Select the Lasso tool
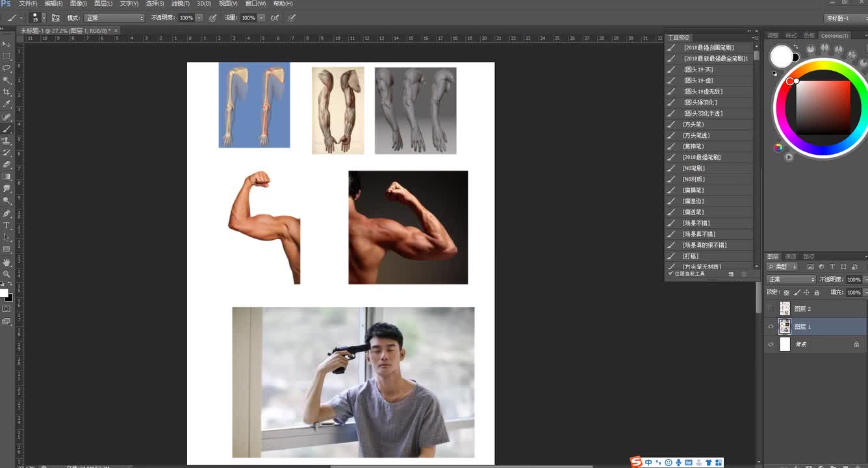Screen dimensions: 868x468 (x=6, y=68)
